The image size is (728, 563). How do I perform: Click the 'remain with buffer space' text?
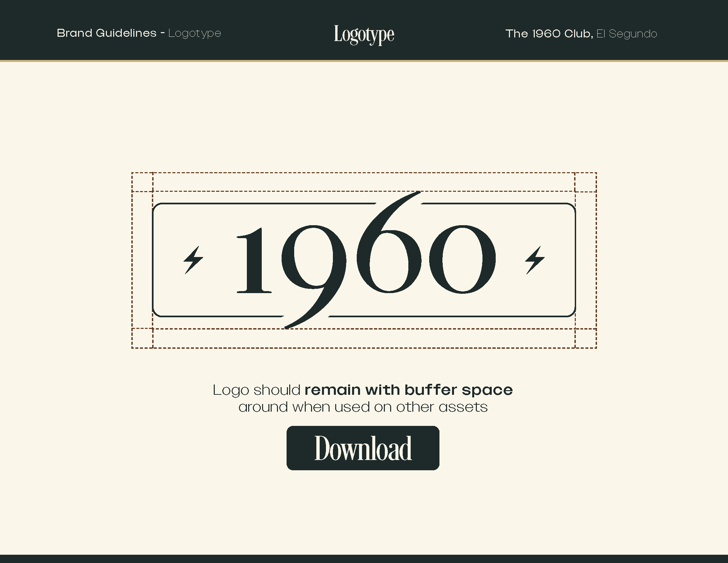click(x=409, y=390)
